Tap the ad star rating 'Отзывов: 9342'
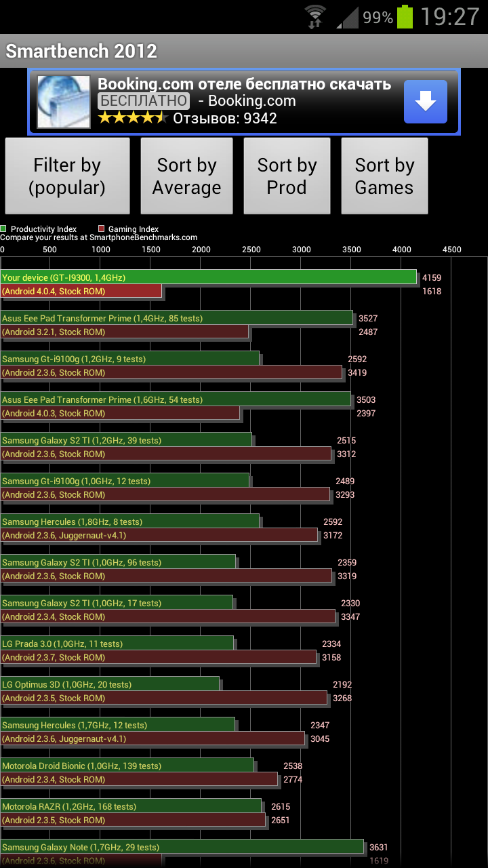 tap(188, 118)
